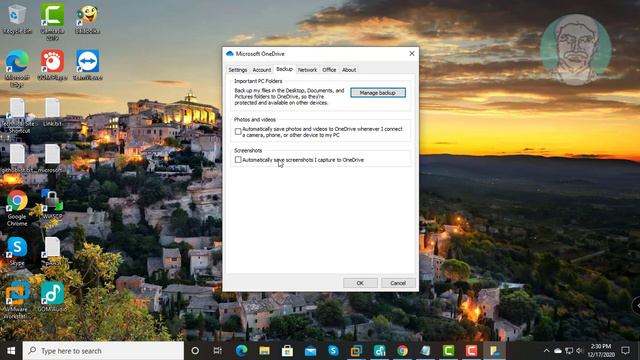Open the VMware Workstation desktop shortcut

[x=17, y=300]
